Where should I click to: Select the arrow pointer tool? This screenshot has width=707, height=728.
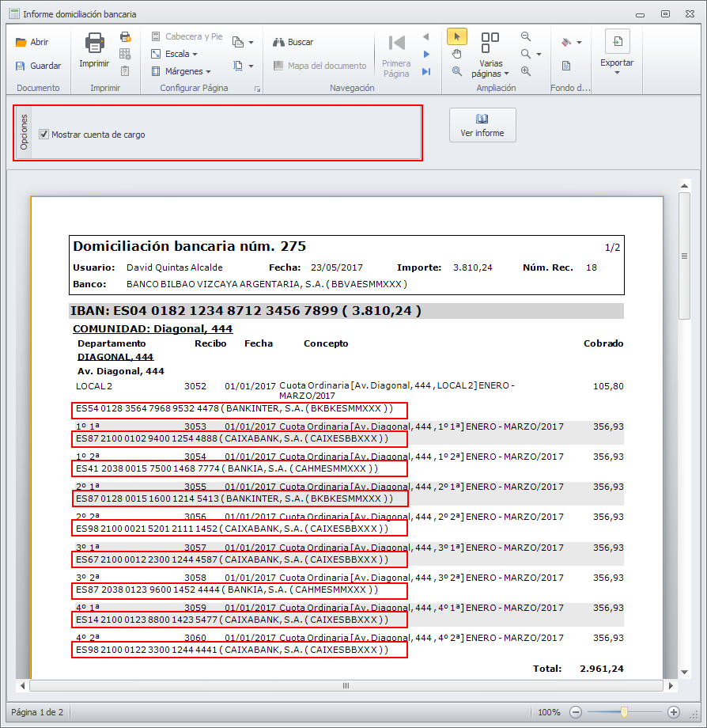(x=456, y=36)
